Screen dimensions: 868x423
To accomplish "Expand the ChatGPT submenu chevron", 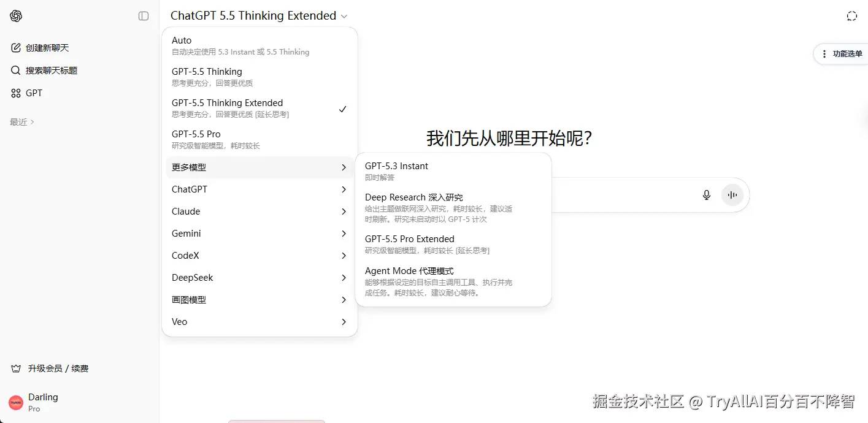I will click(x=344, y=189).
